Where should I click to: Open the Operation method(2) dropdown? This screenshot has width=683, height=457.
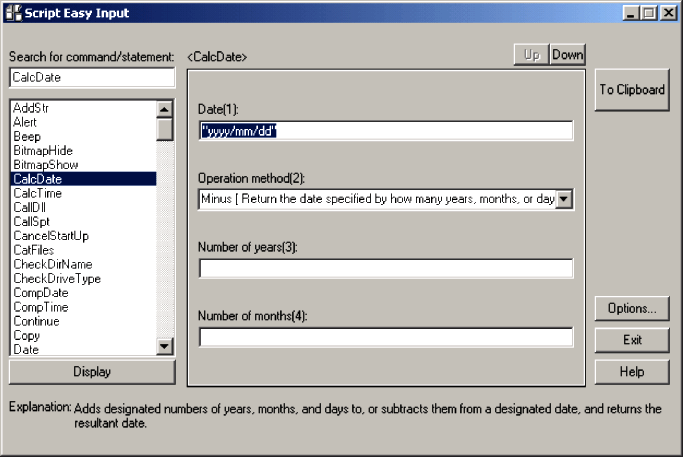[564, 199]
